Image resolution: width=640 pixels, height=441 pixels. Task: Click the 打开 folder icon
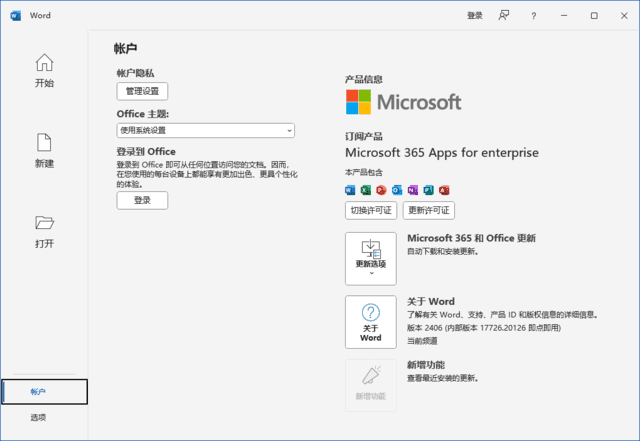44,223
